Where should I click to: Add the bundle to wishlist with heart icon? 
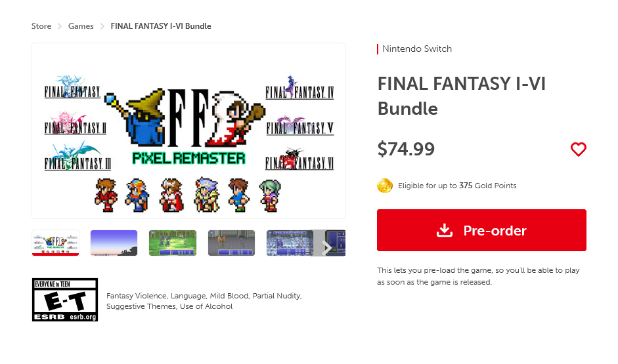(x=578, y=150)
